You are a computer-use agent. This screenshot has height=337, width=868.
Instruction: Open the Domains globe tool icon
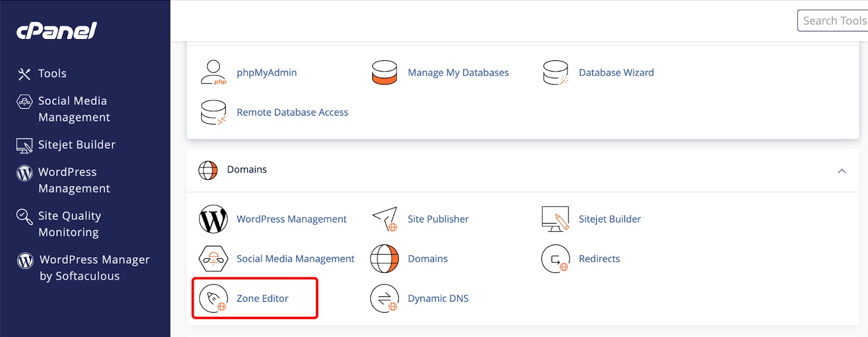(384, 259)
